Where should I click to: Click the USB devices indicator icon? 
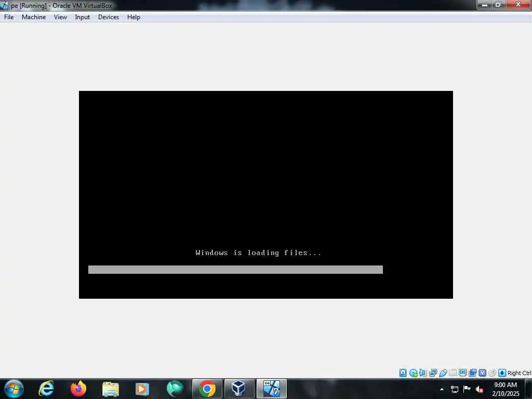[x=443, y=373]
